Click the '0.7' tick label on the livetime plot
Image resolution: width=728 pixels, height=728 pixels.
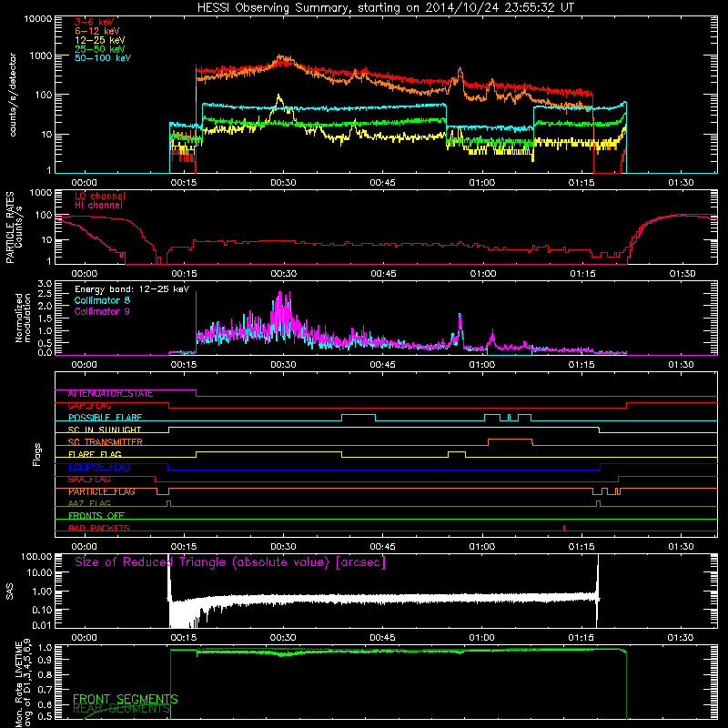coord(45,690)
